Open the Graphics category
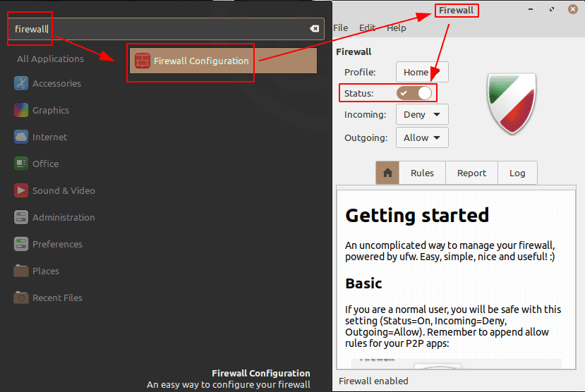585x392 pixels. (x=42, y=110)
